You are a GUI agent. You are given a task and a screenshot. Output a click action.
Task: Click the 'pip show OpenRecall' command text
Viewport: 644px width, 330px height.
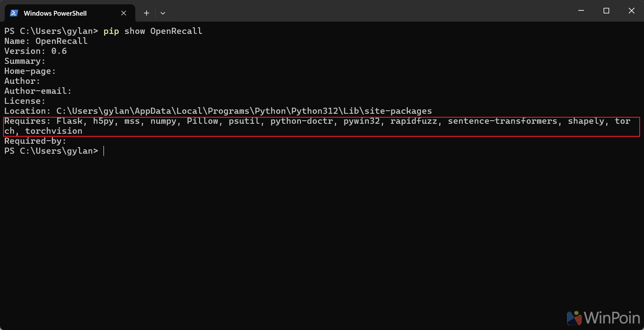153,31
